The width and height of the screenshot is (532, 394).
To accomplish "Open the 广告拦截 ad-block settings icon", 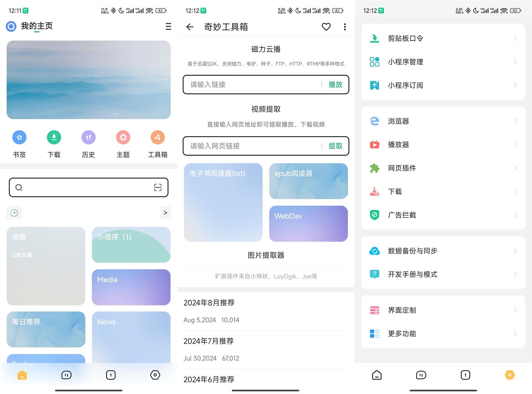I will click(x=375, y=215).
